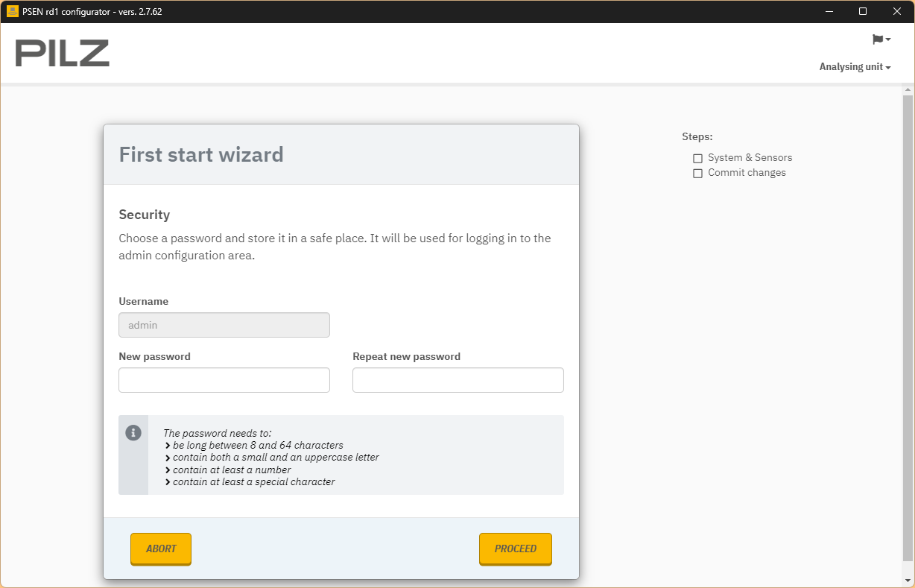
Task: Click the 'Steps:' label
Action: (697, 136)
